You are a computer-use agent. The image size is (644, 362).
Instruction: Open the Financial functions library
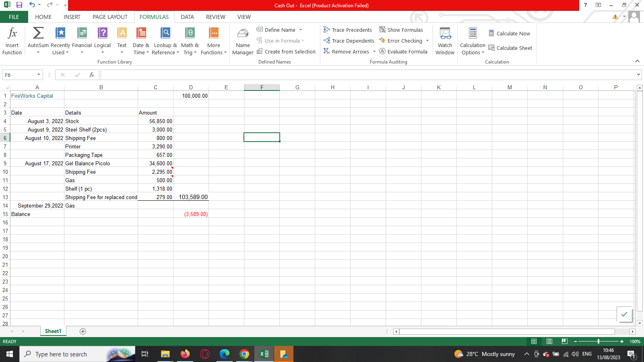(82, 33)
